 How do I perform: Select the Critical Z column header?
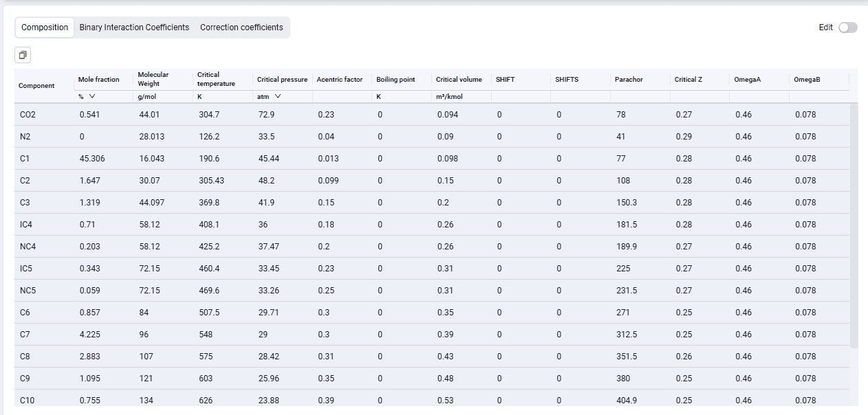[688, 80]
